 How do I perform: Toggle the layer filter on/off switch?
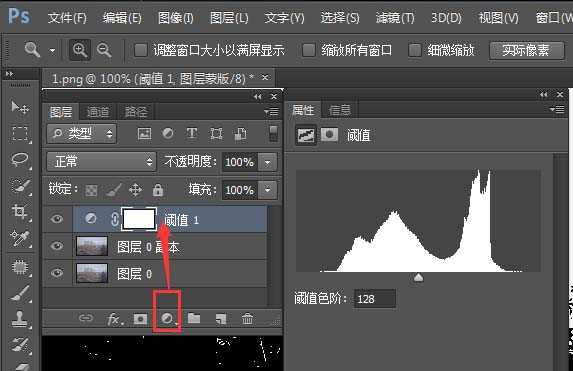[273, 133]
